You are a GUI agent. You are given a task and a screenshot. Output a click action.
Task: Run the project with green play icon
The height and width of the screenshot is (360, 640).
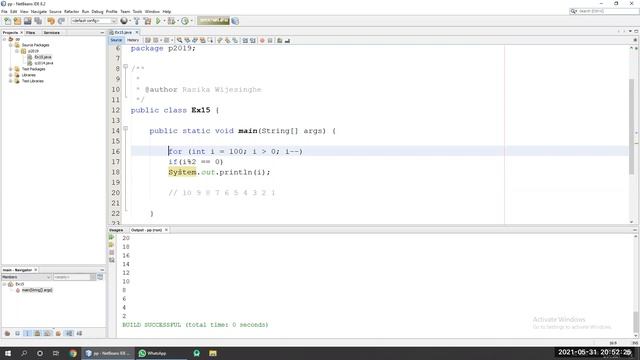pyautogui.click(x=158, y=21)
